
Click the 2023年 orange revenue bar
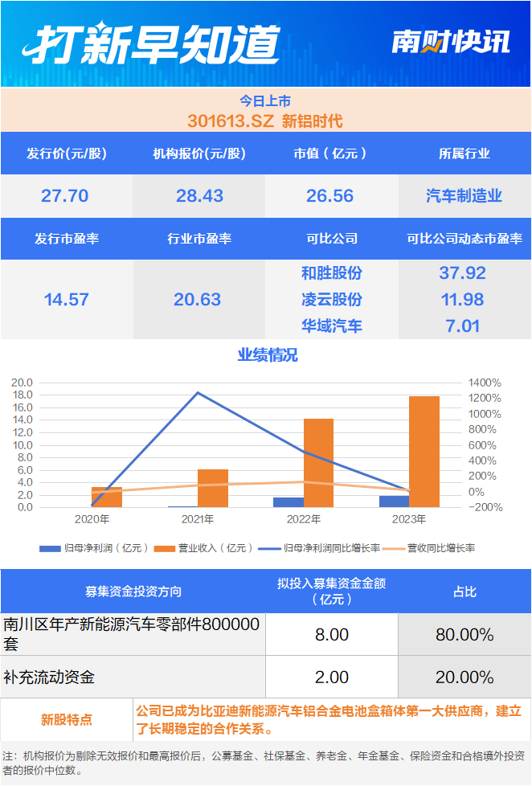(x=424, y=452)
